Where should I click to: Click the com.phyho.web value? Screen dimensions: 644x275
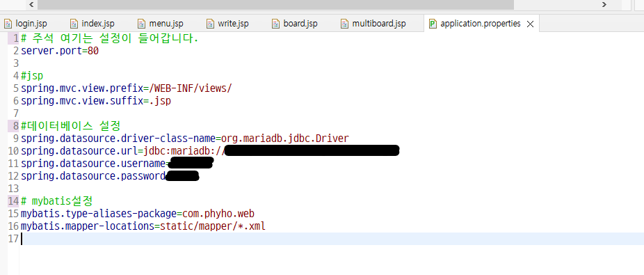[218, 213]
